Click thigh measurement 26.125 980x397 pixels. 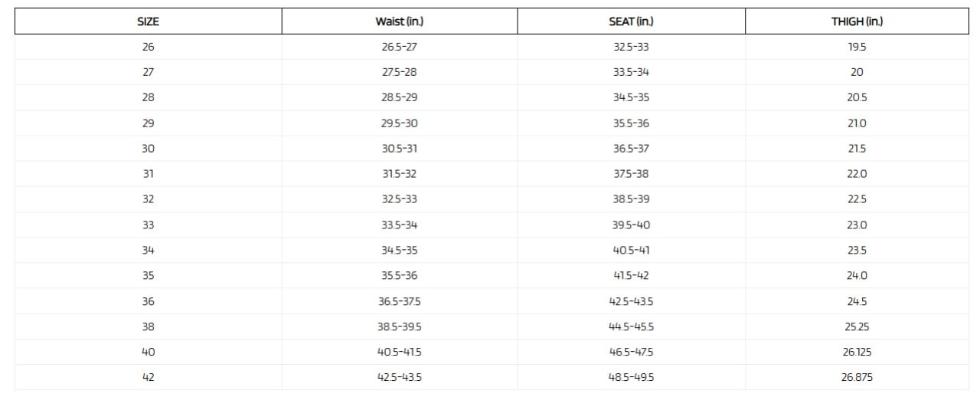tap(857, 353)
